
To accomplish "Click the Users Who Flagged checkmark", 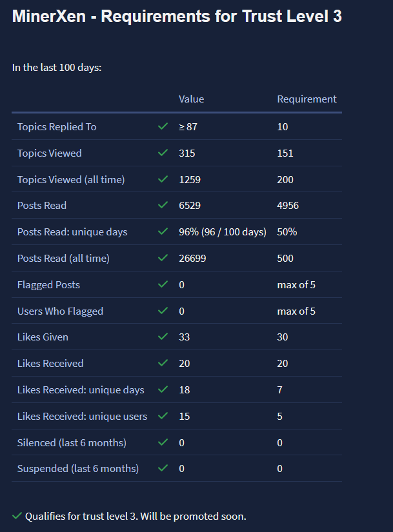I will [x=163, y=311].
